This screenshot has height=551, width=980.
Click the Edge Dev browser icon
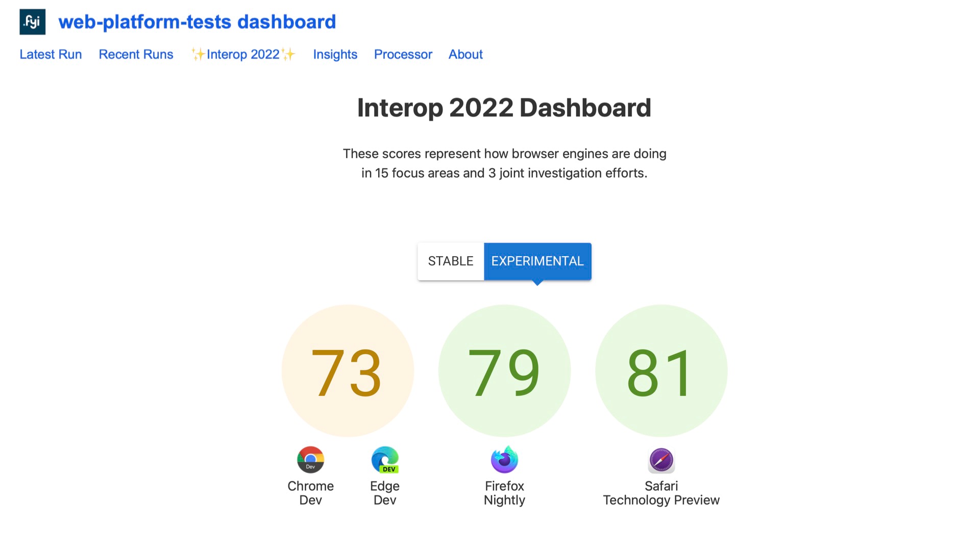click(385, 460)
